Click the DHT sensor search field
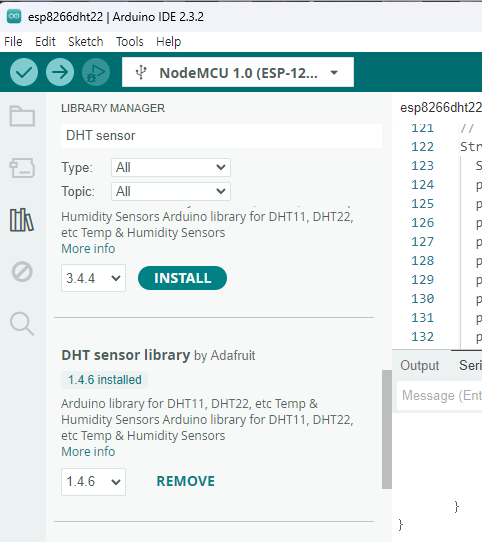This screenshot has height=542, width=482. pyautogui.click(x=221, y=136)
